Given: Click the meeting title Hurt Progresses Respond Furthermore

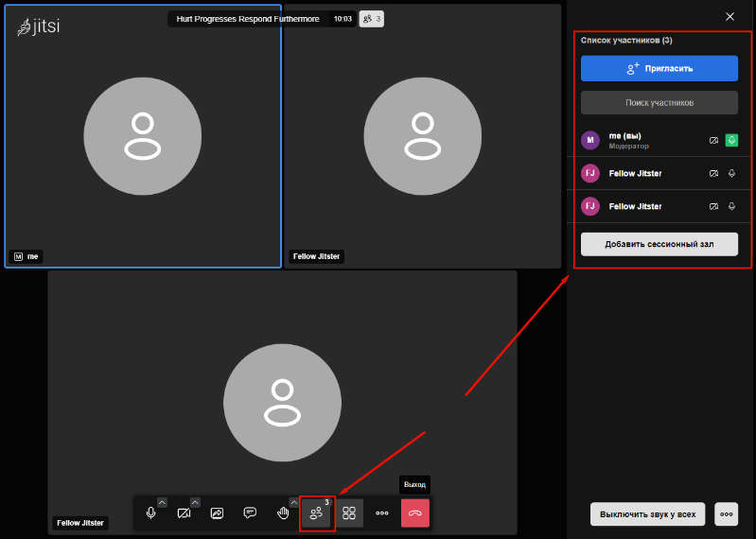Looking at the screenshot, I should click(x=248, y=19).
